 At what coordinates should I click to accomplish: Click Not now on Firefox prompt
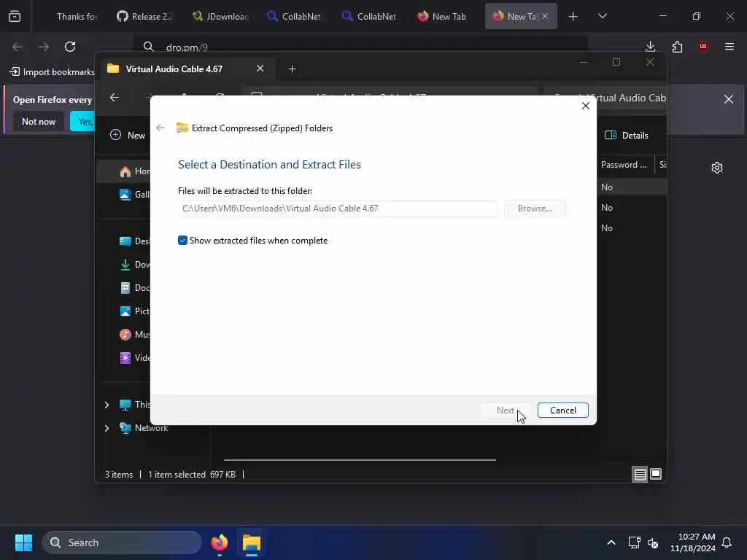point(39,122)
